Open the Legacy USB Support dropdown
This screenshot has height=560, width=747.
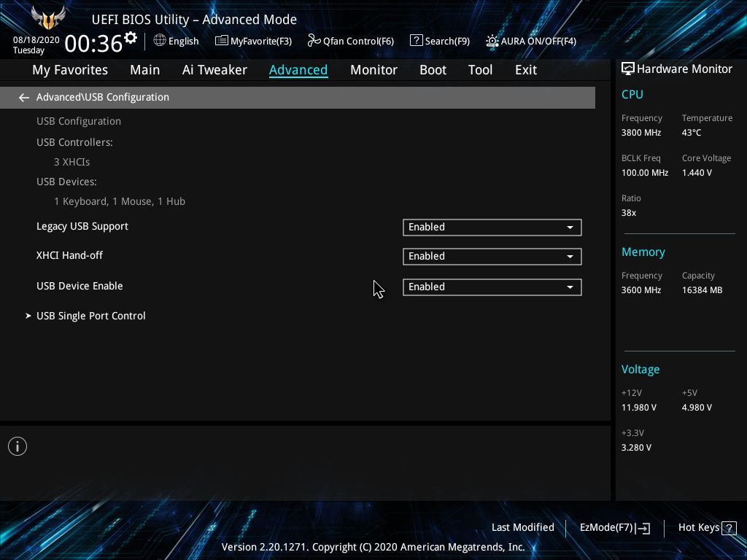(x=492, y=227)
